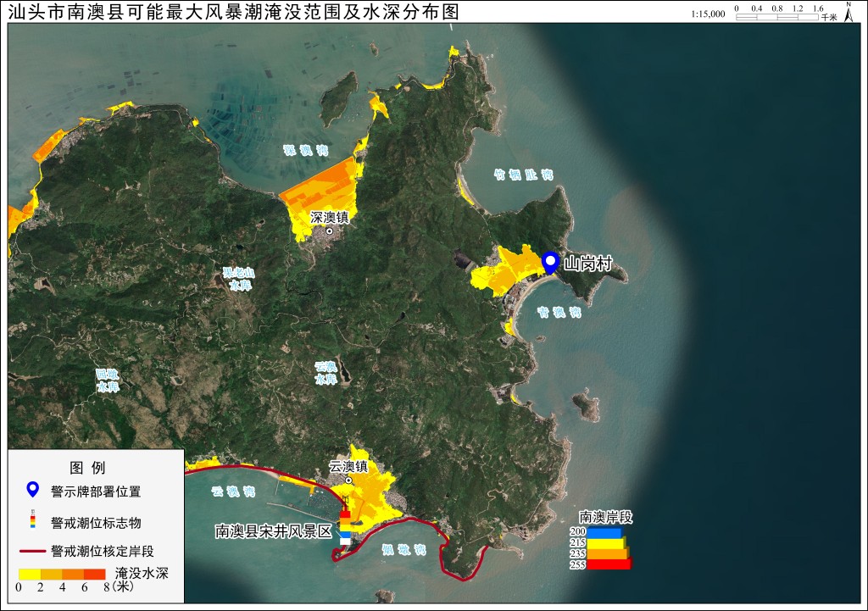868x611 pixels.
Task: Click the red-orange 6–8 meter depth swatch
Action: [x=94, y=574]
